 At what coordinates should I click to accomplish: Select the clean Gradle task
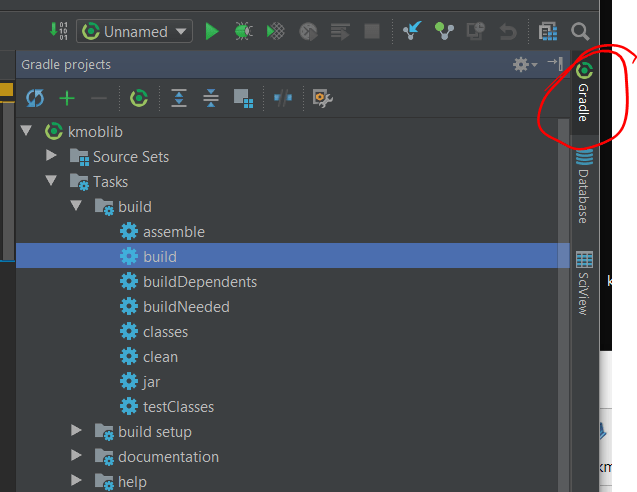point(160,357)
